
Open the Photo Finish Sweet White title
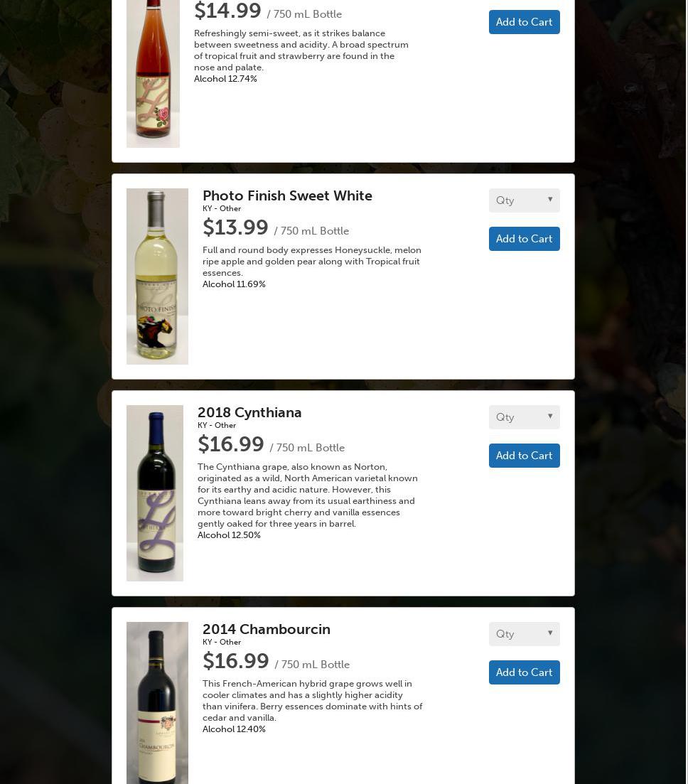pyautogui.click(x=288, y=195)
